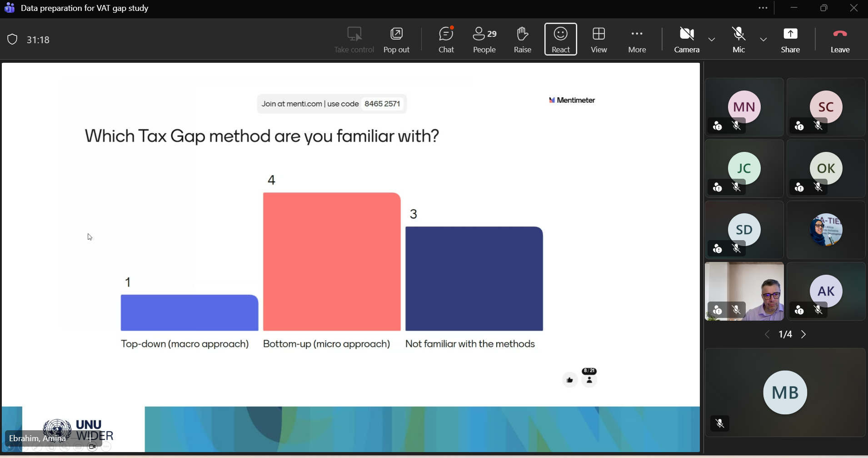Image resolution: width=868 pixels, height=458 pixels.
Task: Expand the camera options dropdown arrow
Action: 712,40
